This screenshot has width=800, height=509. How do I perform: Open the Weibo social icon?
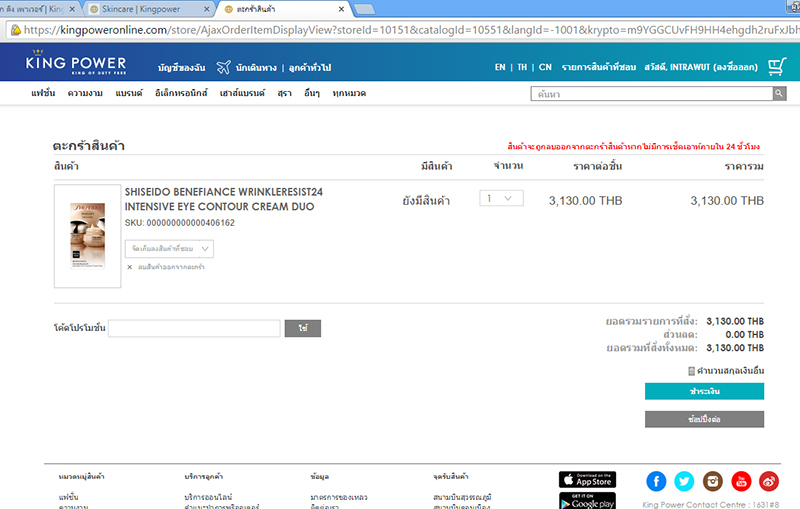pos(769,481)
